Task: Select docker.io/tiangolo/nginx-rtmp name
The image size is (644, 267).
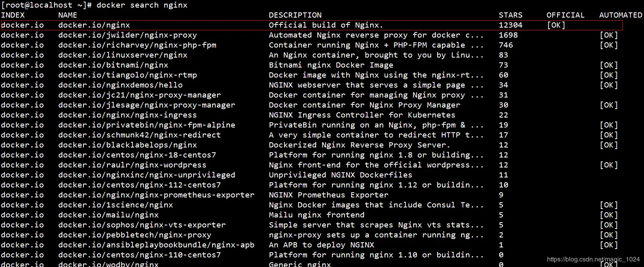Action: (128, 75)
